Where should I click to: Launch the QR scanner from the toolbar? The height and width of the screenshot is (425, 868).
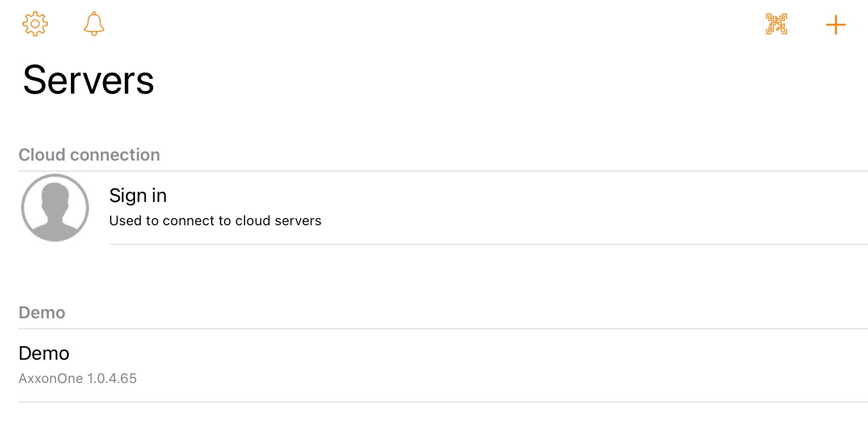click(777, 24)
